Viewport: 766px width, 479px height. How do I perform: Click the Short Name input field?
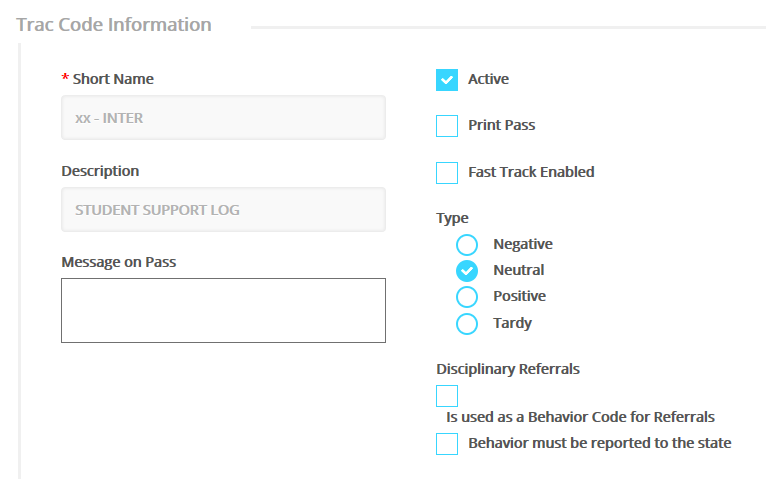(x=223, y=118)
